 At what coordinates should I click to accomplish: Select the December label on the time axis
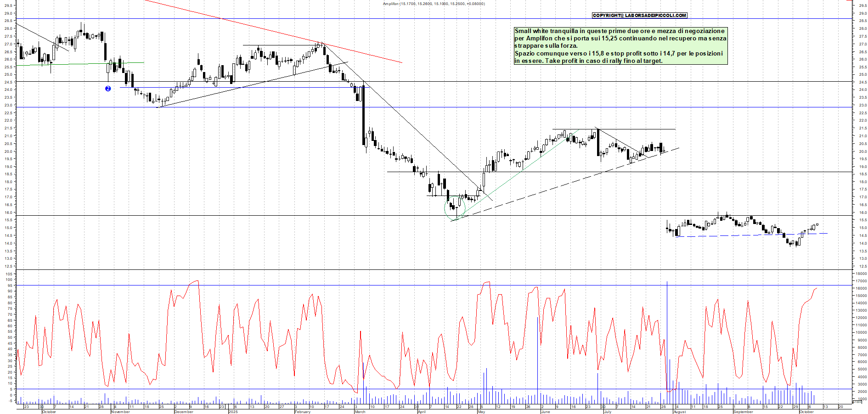tap(184, 412)
